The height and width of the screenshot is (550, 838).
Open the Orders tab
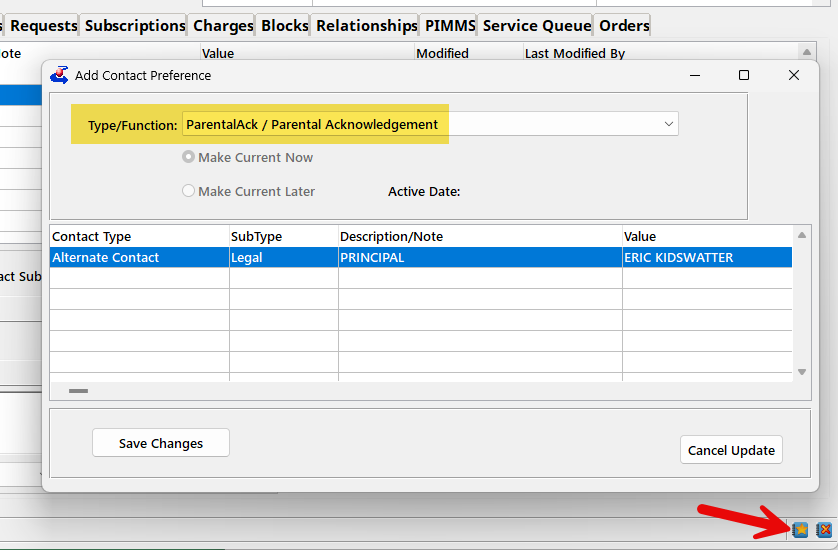pos(624,26)
